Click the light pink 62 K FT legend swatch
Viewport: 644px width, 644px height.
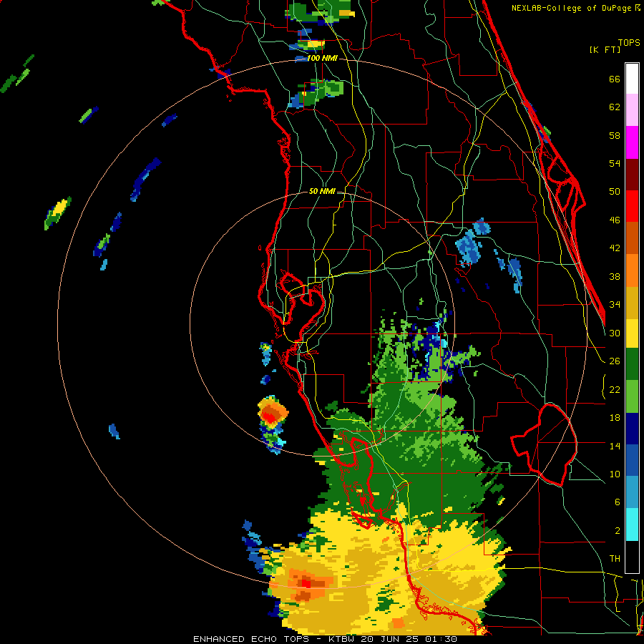pyautogui.click(x=632, y=109)
